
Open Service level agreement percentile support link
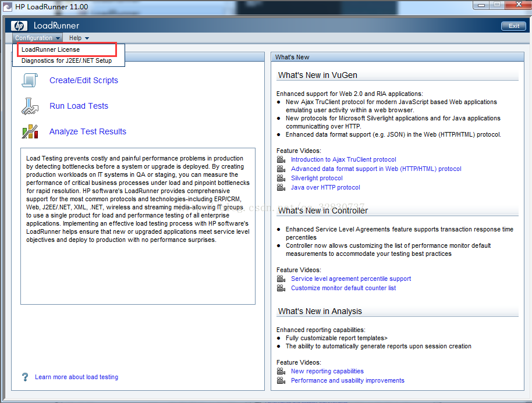click(x=351, y=279)
